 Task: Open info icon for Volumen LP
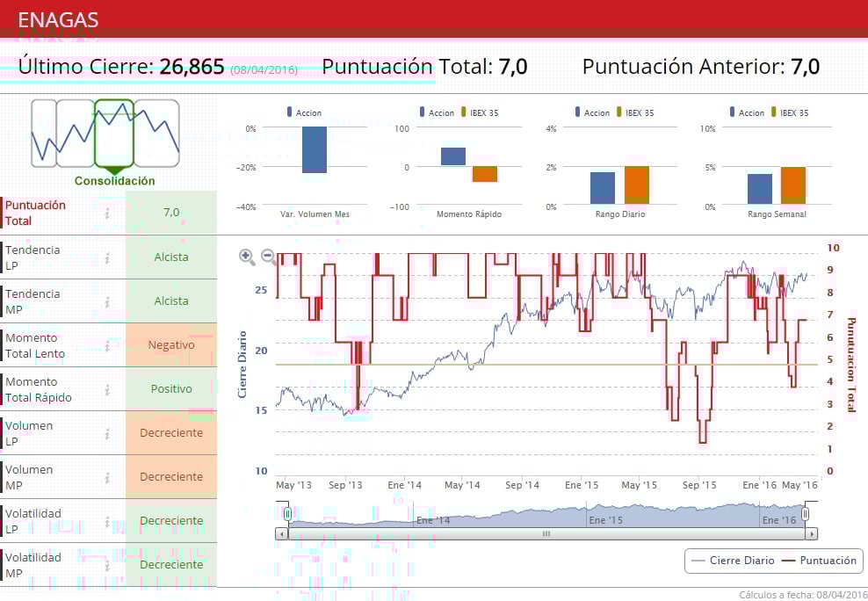click(107, 434)
